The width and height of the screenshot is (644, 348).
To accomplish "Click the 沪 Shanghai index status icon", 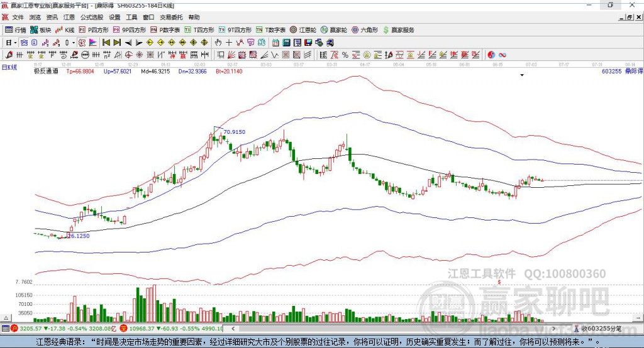I will point(14,329).
